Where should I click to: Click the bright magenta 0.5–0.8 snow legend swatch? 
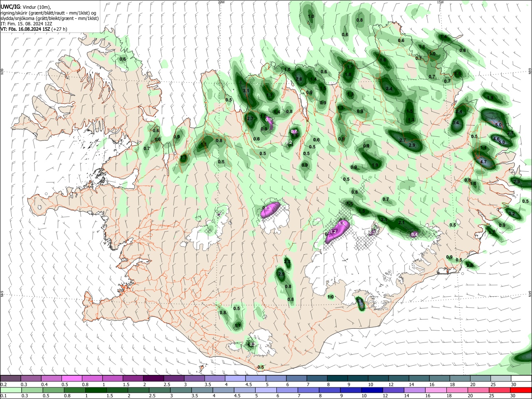tap(71, 378)
